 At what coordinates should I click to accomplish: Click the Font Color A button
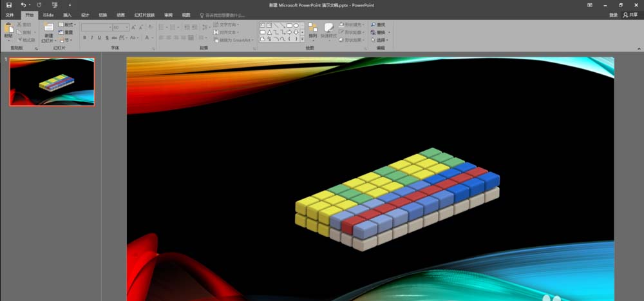pyautogui.click(x=147, y=38)
